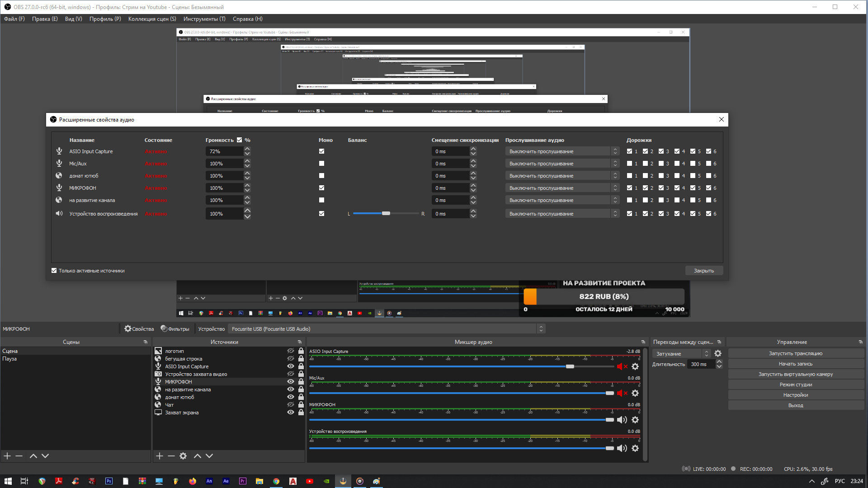Open source properties gear in Источники panel

pyautogui.click(x=183, y=456)
